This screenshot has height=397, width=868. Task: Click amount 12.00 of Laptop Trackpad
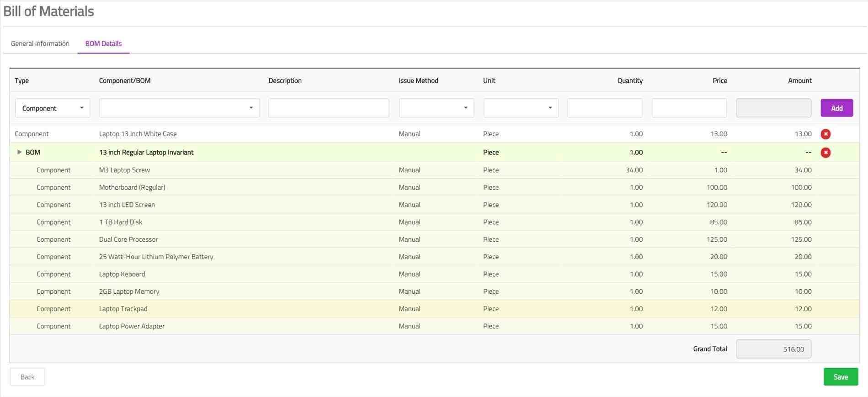(803, 309)
